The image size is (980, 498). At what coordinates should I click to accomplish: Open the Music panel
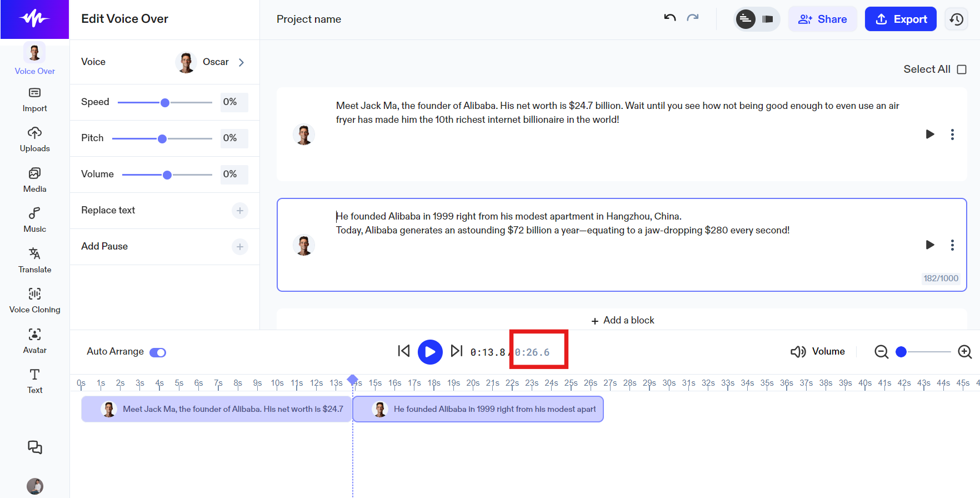34,220
